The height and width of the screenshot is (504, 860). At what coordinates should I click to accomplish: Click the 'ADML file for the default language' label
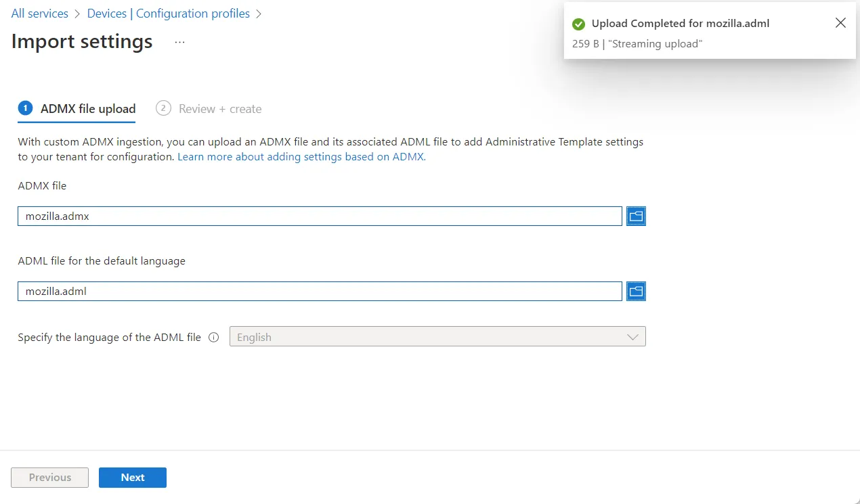[102, 260]
